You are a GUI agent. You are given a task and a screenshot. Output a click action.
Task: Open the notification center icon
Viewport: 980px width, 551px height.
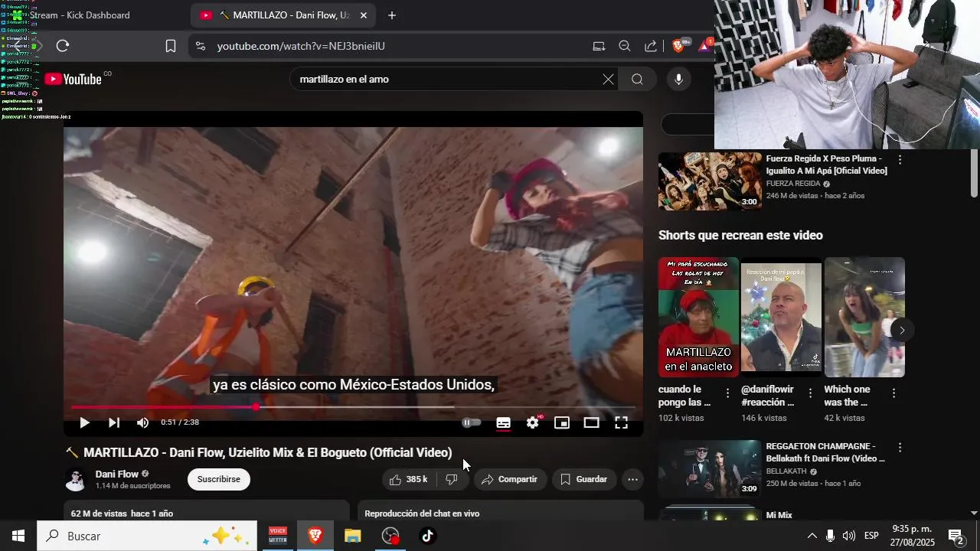955,536
